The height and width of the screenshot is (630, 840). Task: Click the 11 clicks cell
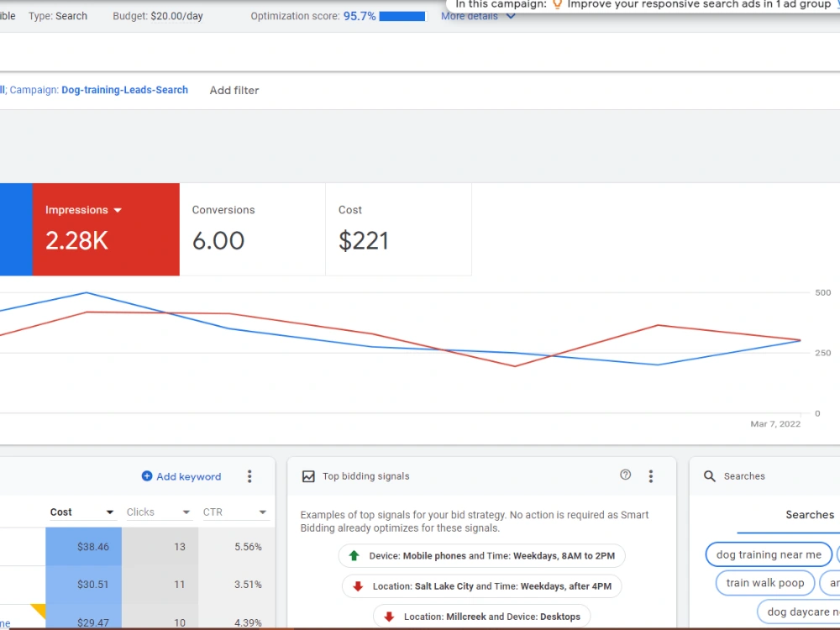click(x=160, y=585)
